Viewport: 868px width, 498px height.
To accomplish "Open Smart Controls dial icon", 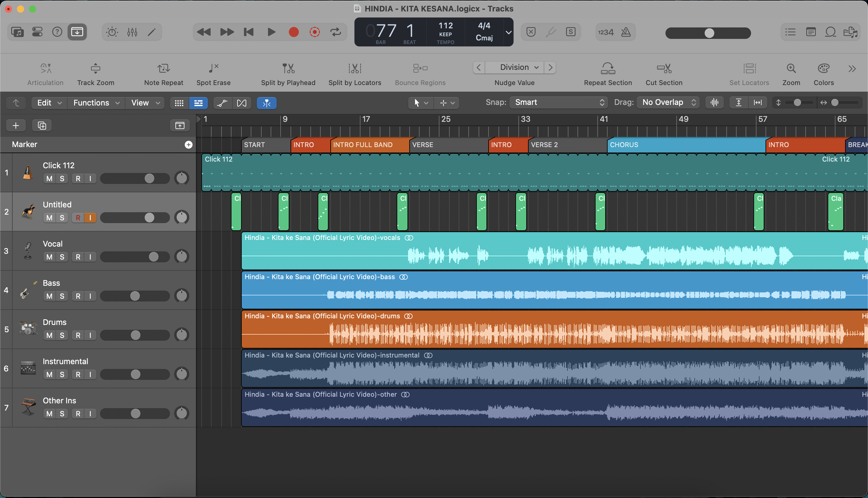I will pos(112,32).
